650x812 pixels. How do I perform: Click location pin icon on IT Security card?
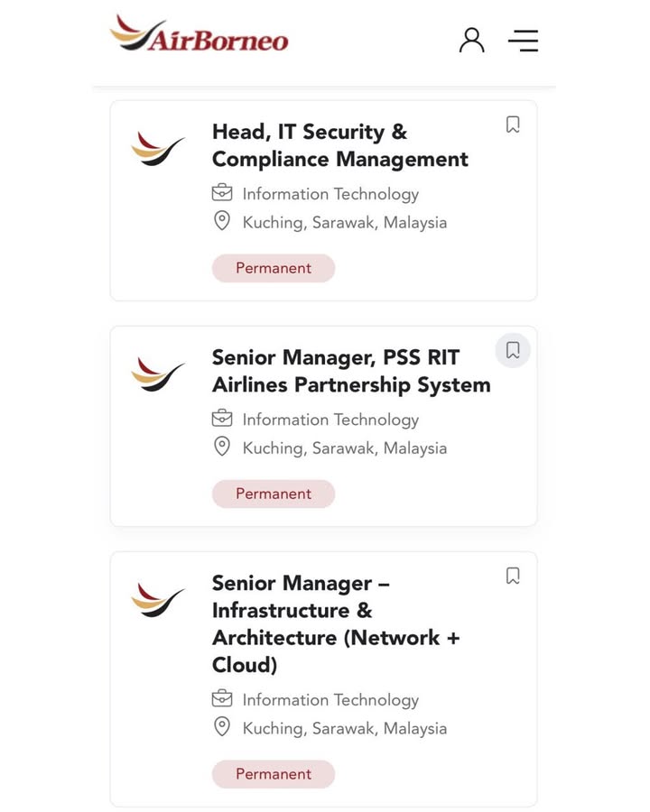(222, 221)
